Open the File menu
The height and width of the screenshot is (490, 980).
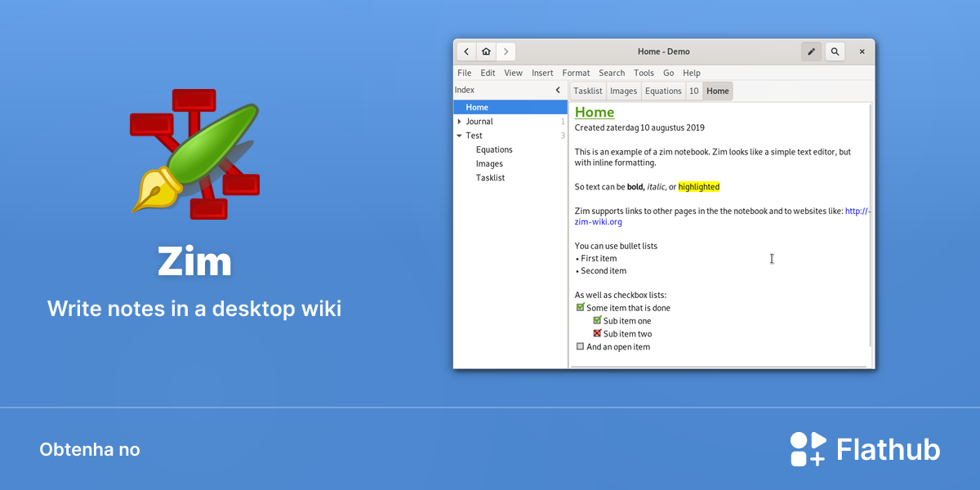point(465,73)
